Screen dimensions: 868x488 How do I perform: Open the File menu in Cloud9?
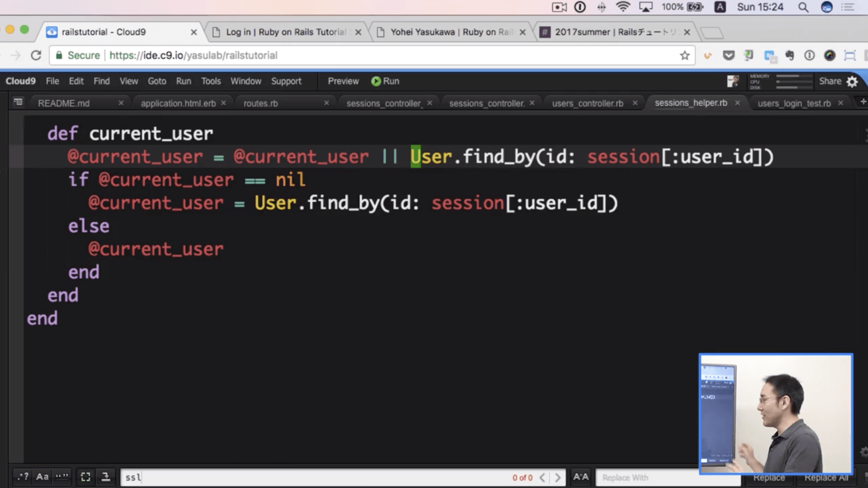tap(52, 81)
